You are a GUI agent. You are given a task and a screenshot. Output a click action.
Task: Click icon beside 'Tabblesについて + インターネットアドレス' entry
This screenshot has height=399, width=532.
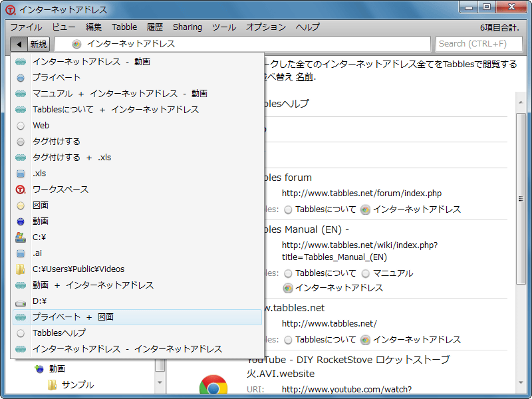[x=21, y=110]
